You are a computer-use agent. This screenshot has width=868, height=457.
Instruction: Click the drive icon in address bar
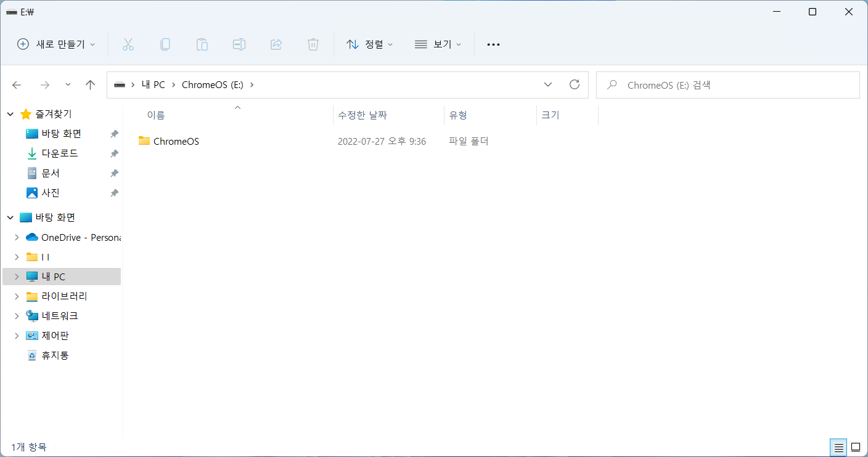(x=120, y=85)
